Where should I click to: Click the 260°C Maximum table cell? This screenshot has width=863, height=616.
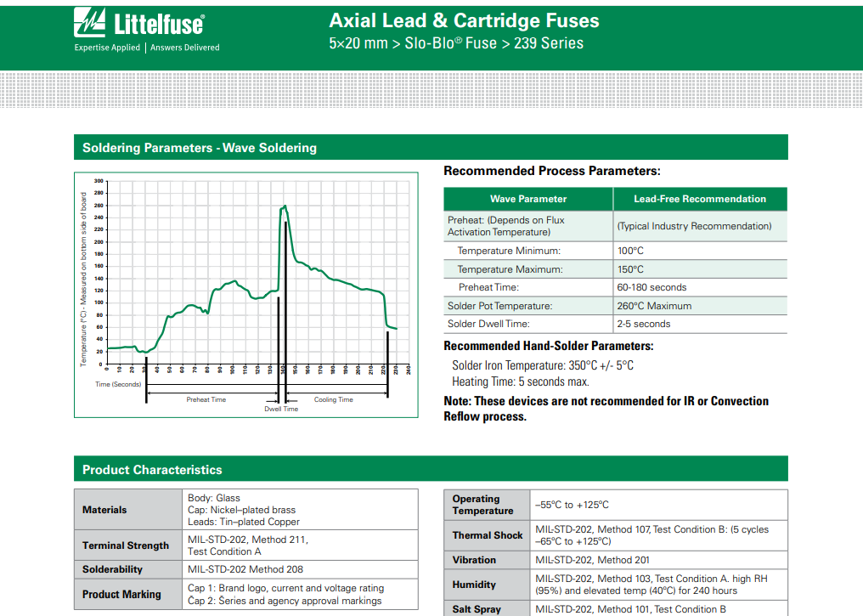coord(654,306)
